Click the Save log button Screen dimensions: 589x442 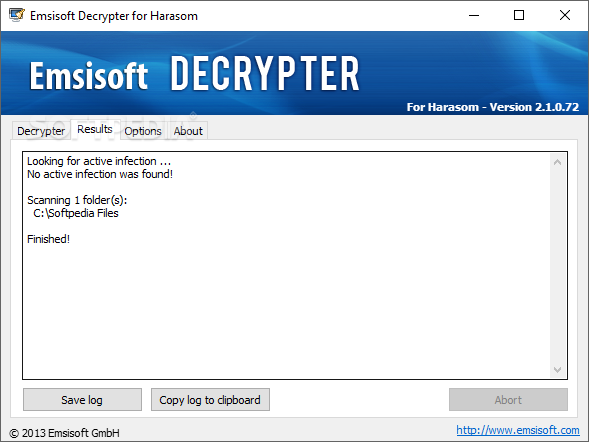click(82, 400)
